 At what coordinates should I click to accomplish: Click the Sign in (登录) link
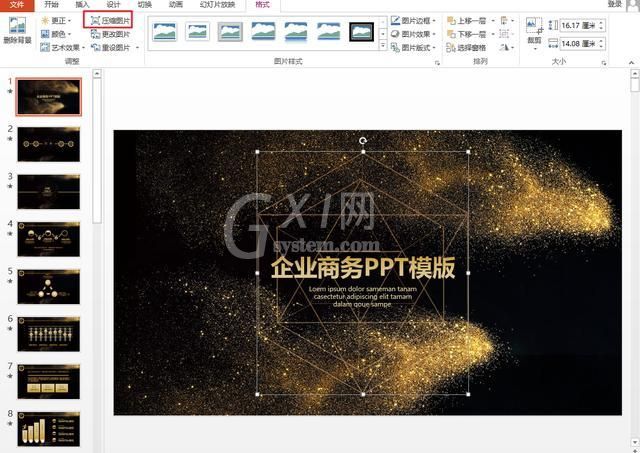click(x=614, y=4)
